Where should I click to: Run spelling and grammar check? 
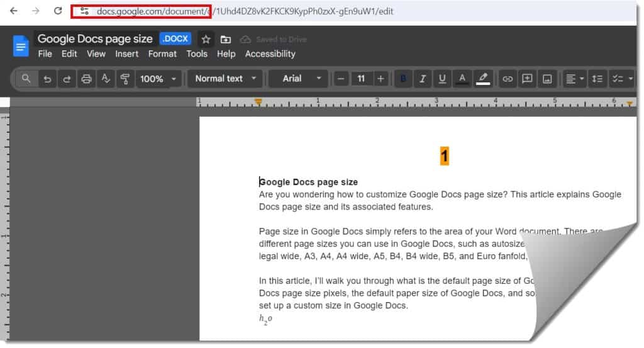[x=106, y=79]
